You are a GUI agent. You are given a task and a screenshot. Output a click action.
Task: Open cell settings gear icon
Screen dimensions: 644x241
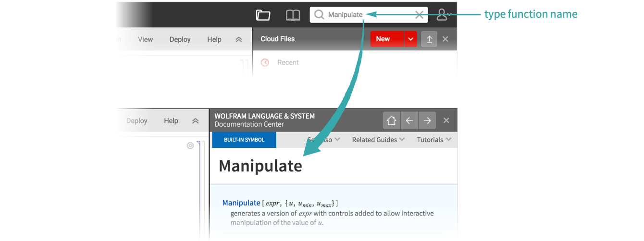coord(190,145)
